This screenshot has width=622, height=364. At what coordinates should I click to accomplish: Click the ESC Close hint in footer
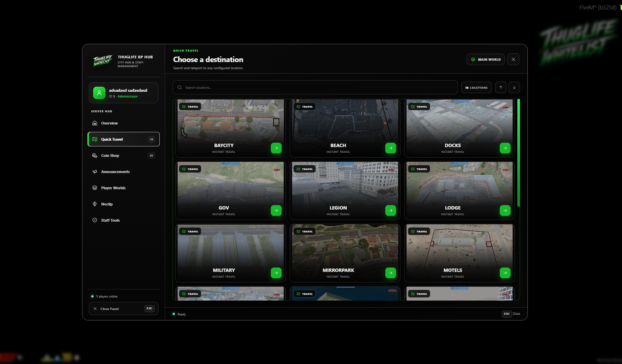coord(511,314)
